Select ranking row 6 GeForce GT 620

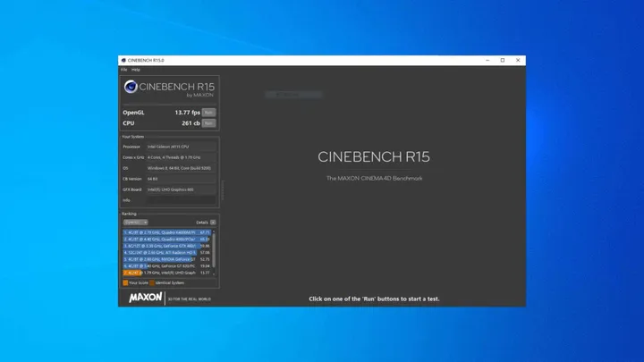[166, 266]
